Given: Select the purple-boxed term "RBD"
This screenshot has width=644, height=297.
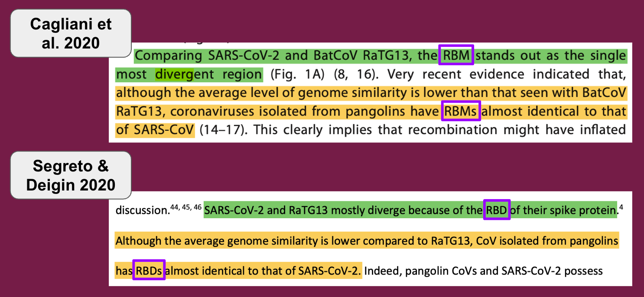Looking at the screenshot, I should pos(497,210).
